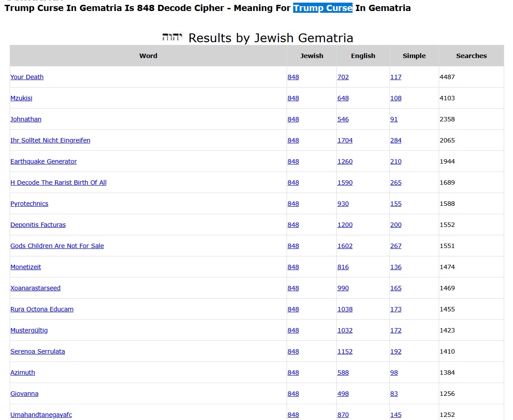The height and width of the screenshot is (420, 513).
Task: Click Simple value 91 for Johnathan
Action: [394, 119]
